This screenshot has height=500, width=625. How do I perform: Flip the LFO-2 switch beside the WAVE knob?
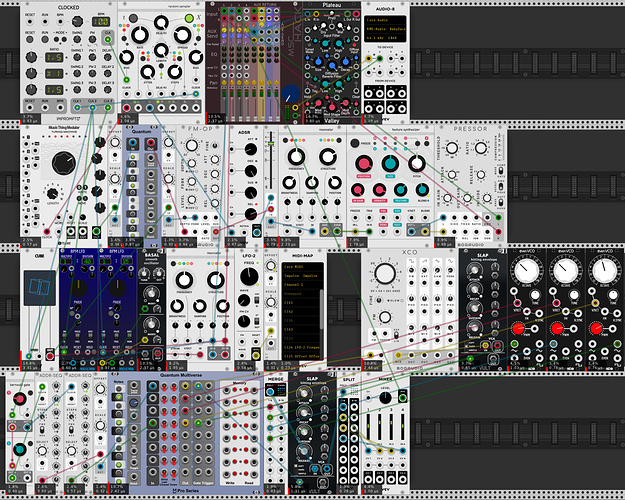click(257, 300)
